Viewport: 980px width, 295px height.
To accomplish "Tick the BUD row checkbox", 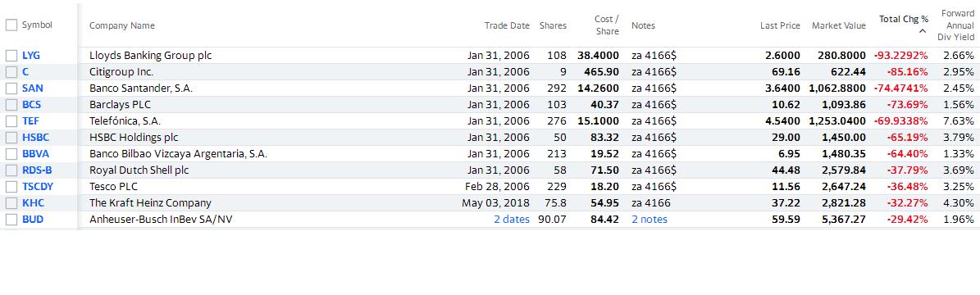I will click(11, 220).
